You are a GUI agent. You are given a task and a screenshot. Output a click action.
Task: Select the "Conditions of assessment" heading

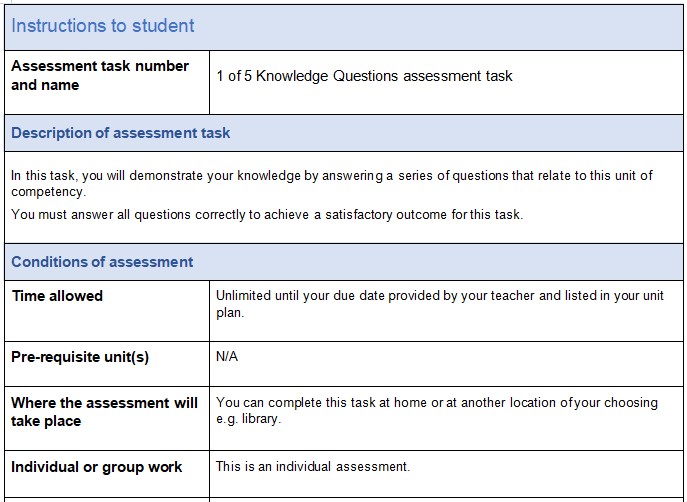pyautogui.click(x=102, y=262)
